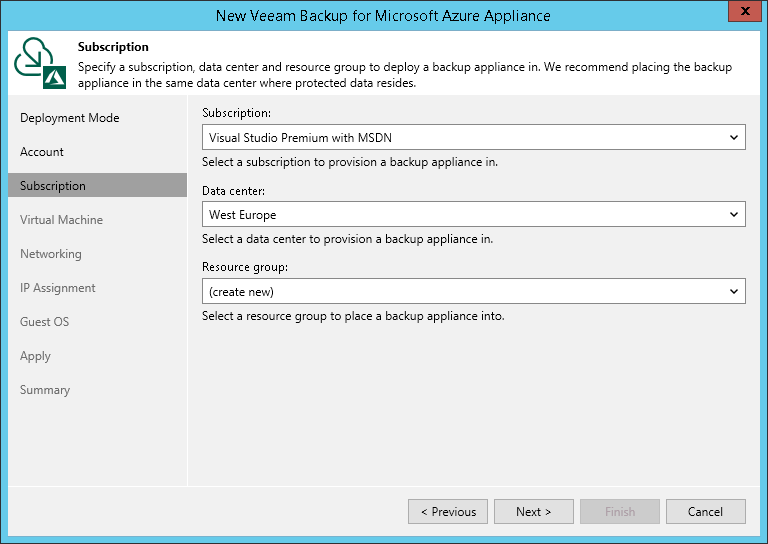This screenshot has height=544, width=768.
Task: Click 'Select a data center to provision' hint
Action: coord(347,239)
